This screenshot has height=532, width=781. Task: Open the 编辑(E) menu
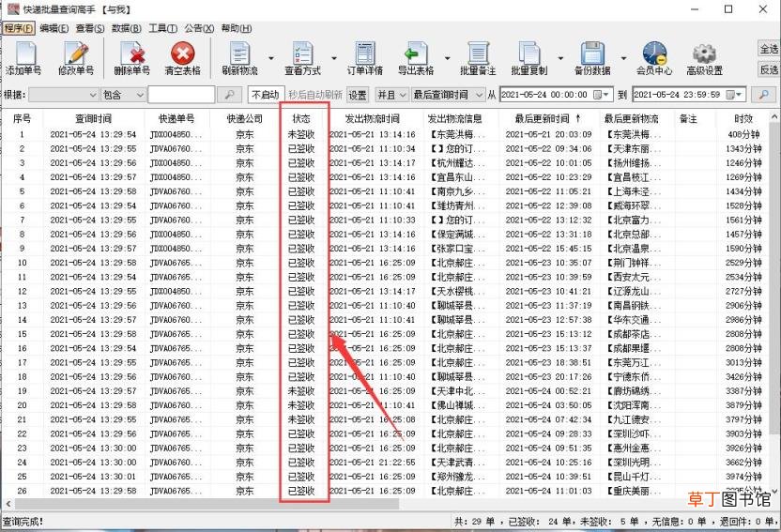coord(54,28)
